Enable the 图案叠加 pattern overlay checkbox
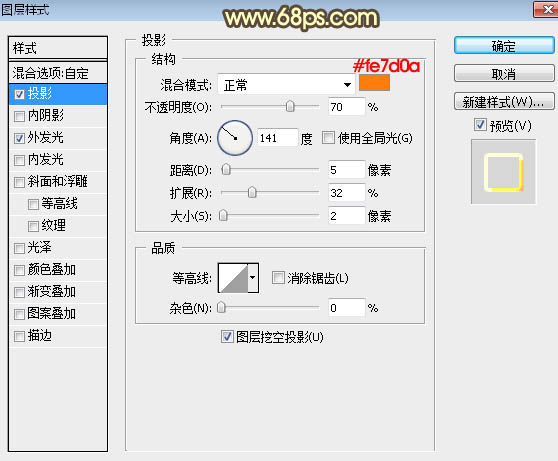The image size is (558, 461). [19, 314]
